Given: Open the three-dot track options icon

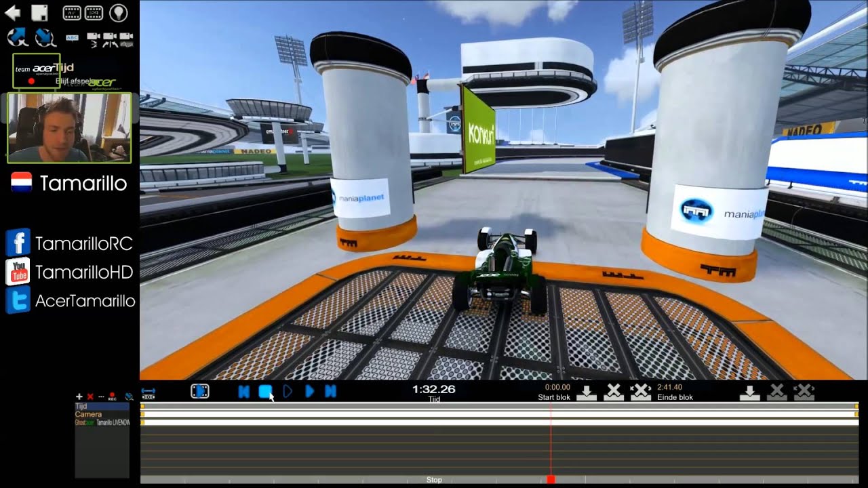Looking at the screenshot, I should [101, 396].
